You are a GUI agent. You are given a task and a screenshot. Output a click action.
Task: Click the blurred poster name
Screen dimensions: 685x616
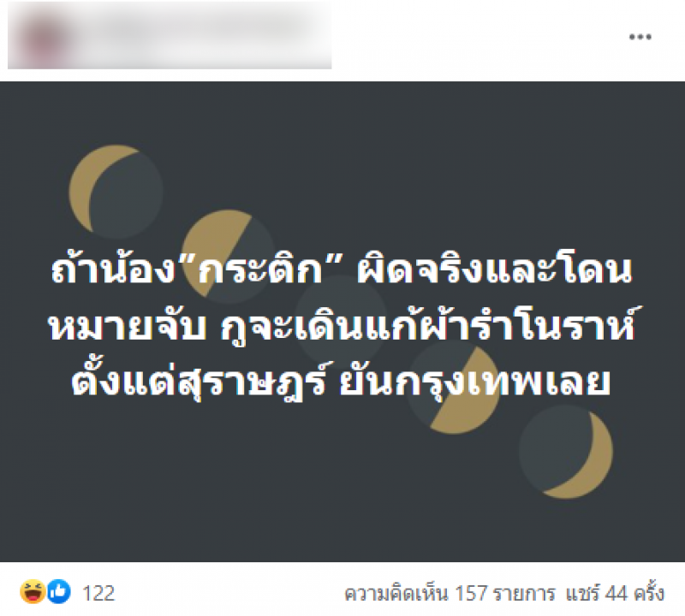[x=197, y=31]
